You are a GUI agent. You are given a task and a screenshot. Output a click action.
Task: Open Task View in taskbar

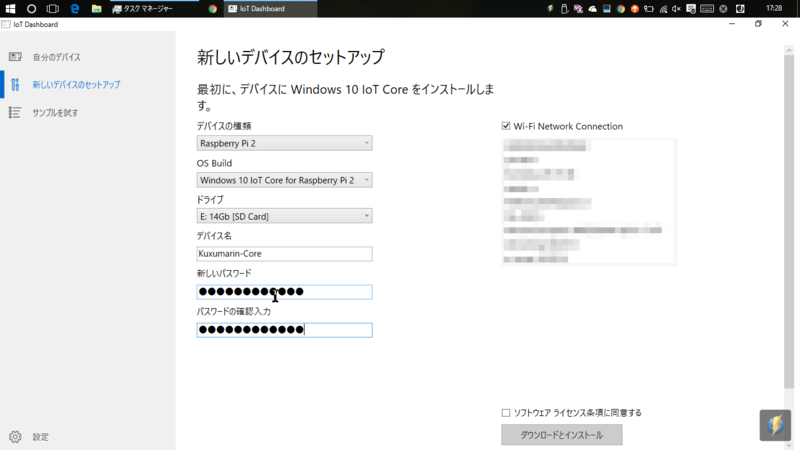pyautogui.click(x=53, y=8)
